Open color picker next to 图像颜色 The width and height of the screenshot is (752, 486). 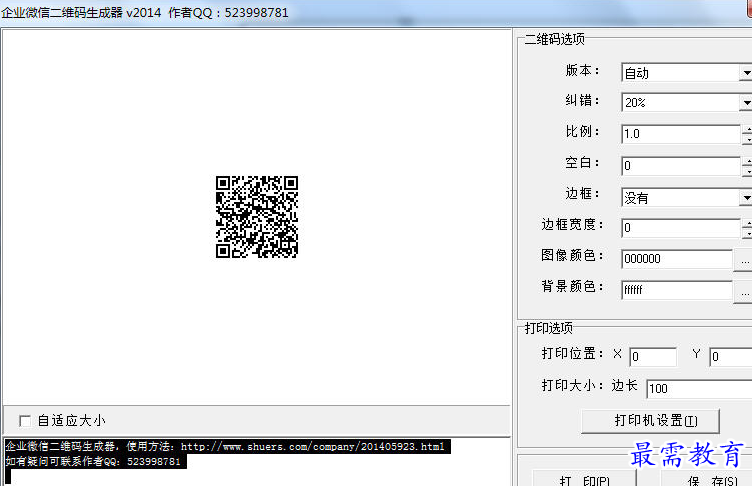[x=743, y=260]
